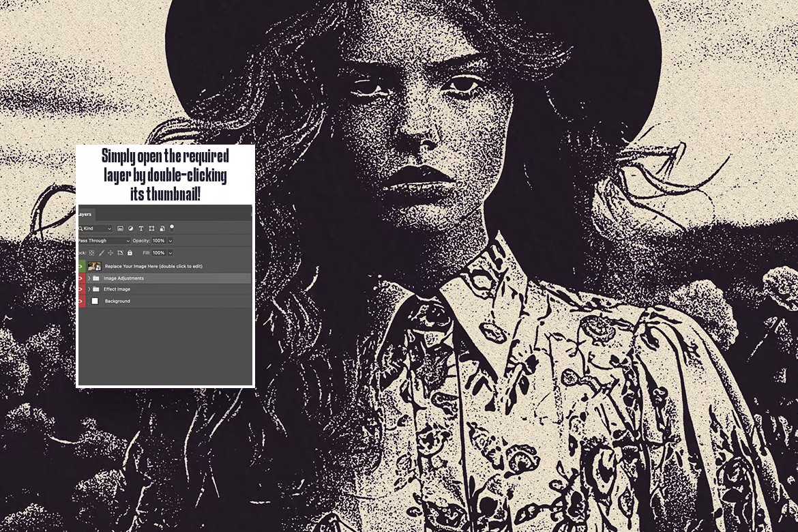Open the Opacity value dropdown

pos(170,241)
